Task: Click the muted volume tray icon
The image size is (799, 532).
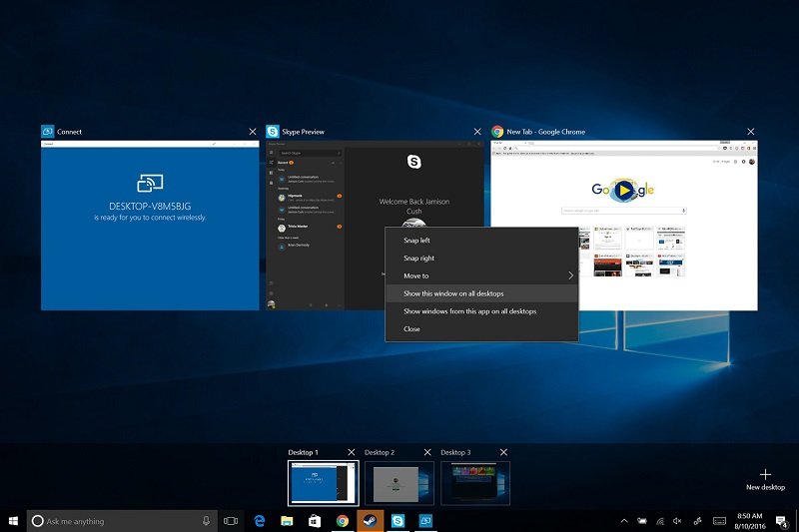Action: pyautogui.click(x=677, y=521)
